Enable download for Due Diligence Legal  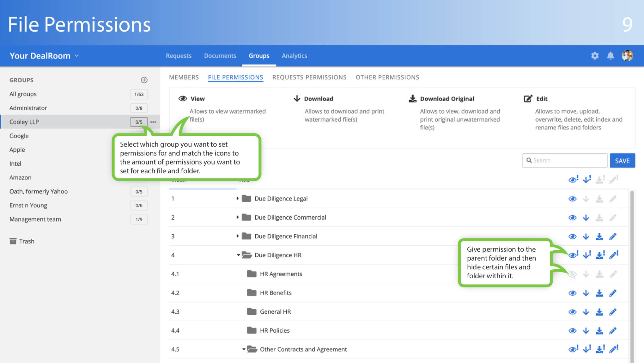pos(586,199)
